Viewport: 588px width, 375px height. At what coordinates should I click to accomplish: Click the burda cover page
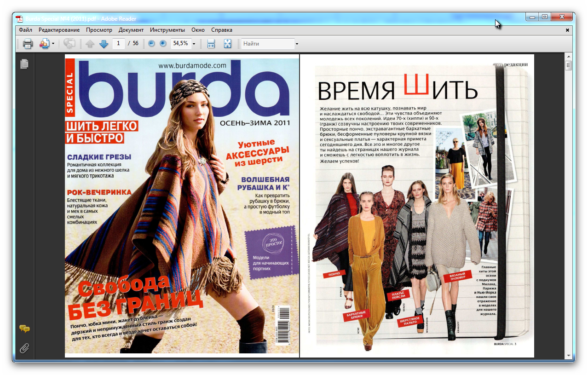pos(182,206)
